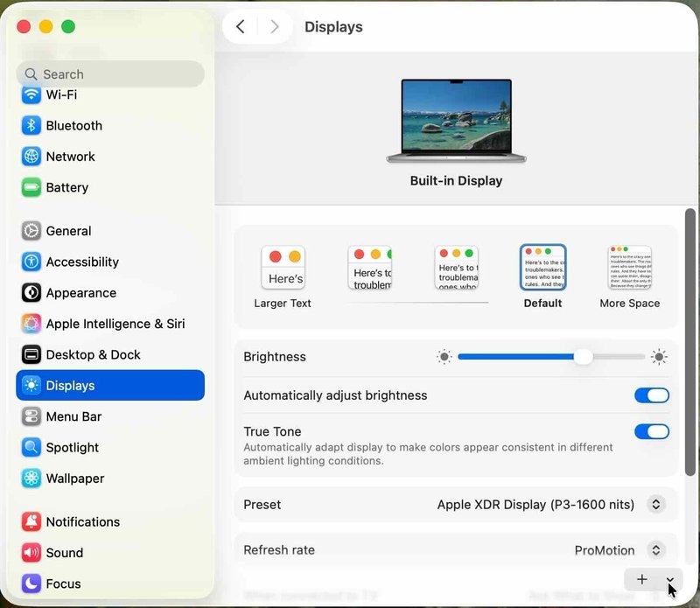This screenshot has width=700, height=608.
Task: Choose the third resolution thumbnail
Action: [x=456, y=268]
